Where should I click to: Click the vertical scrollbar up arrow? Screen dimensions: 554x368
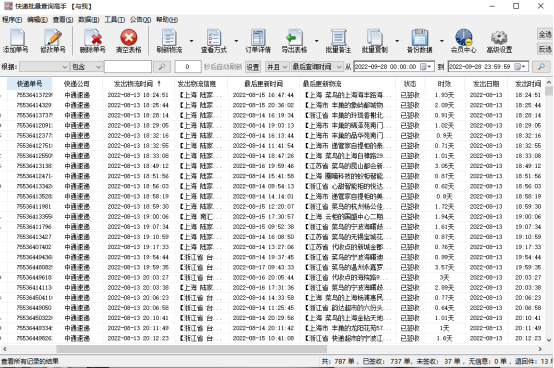click(549, 82)
